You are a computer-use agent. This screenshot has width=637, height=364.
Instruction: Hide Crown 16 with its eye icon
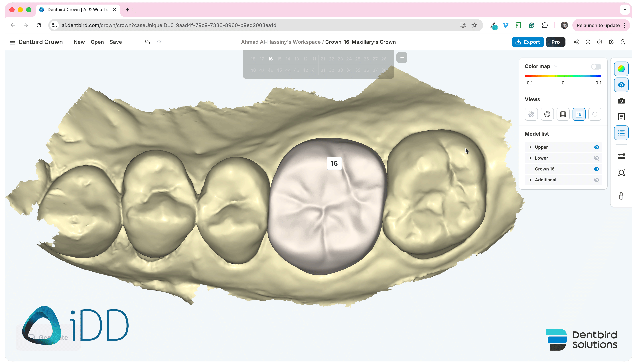[597, 169]
